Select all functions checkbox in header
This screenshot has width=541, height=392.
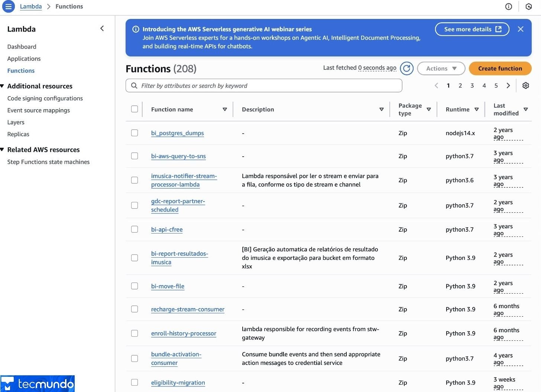click(x=135, y=109)
